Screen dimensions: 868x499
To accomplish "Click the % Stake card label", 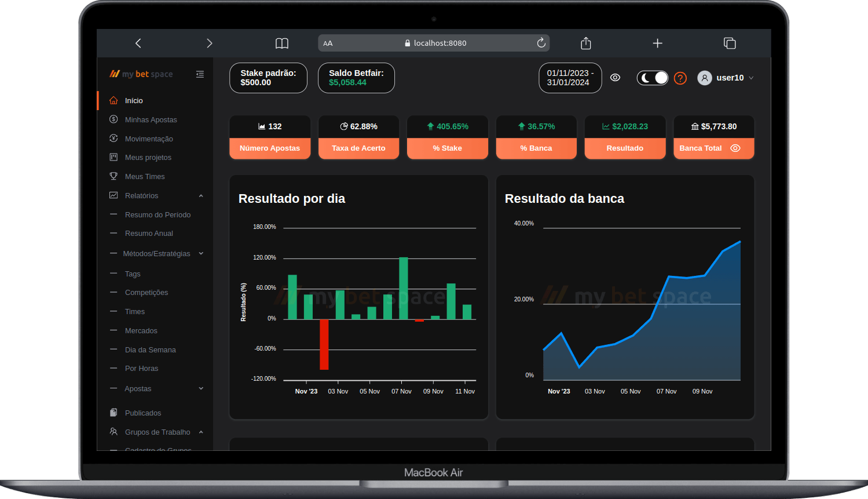I will (x=447, y=148).
